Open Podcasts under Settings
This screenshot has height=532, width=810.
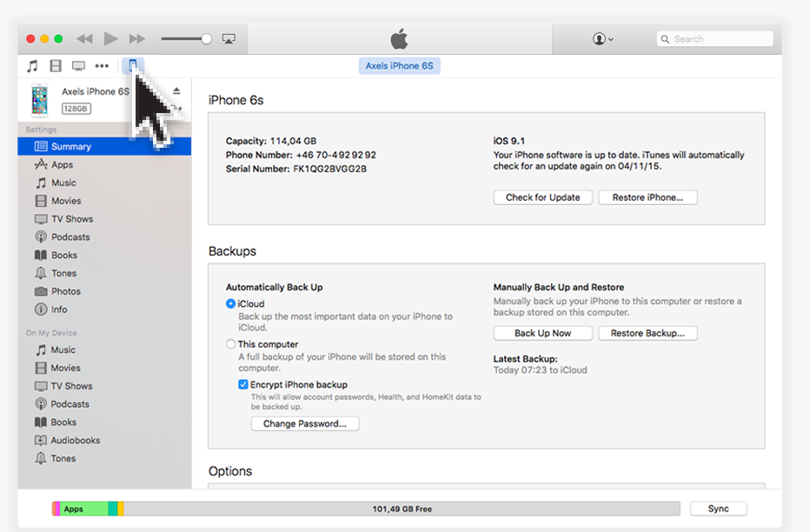(104, 236)
